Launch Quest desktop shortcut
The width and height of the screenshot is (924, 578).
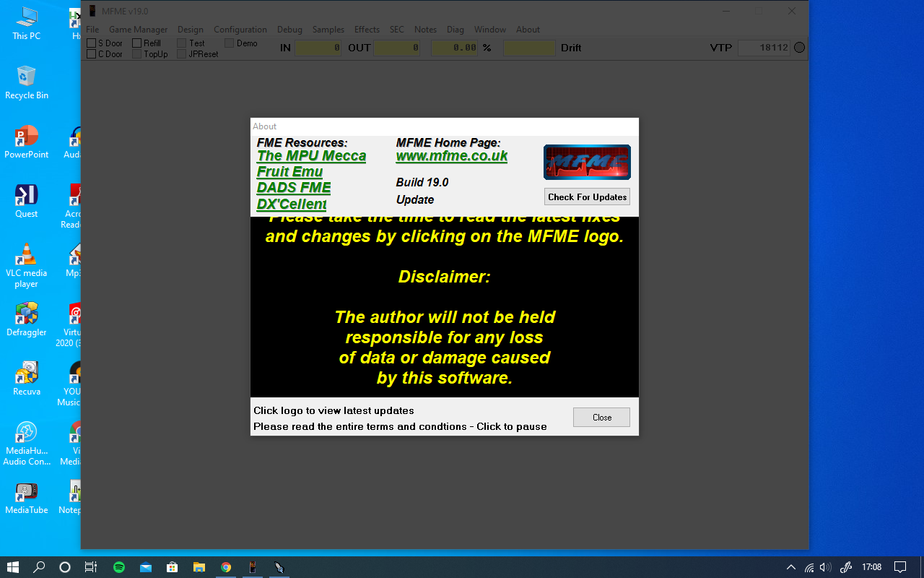[x=27, y=201]
